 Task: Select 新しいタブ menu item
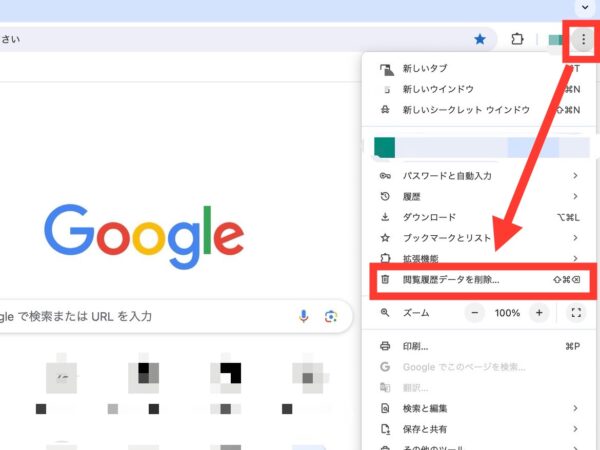[479, 68]
